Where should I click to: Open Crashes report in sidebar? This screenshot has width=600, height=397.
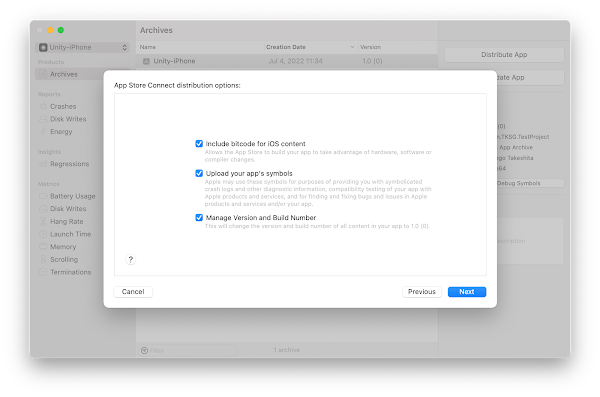point(63,106)
